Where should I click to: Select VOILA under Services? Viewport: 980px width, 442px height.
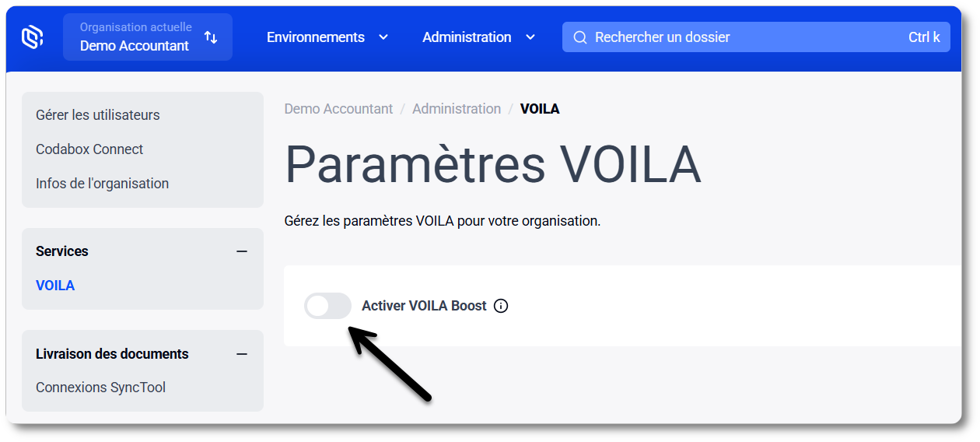click(x=55, y=286)
